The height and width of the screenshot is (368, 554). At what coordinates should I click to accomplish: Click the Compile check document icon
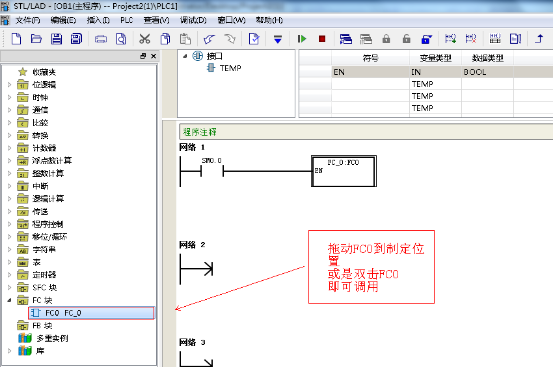(254, 39)
